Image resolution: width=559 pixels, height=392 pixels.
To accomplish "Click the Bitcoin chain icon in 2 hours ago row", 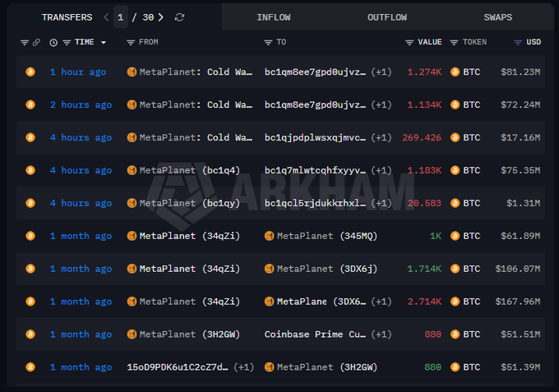I will coord(30,104).
